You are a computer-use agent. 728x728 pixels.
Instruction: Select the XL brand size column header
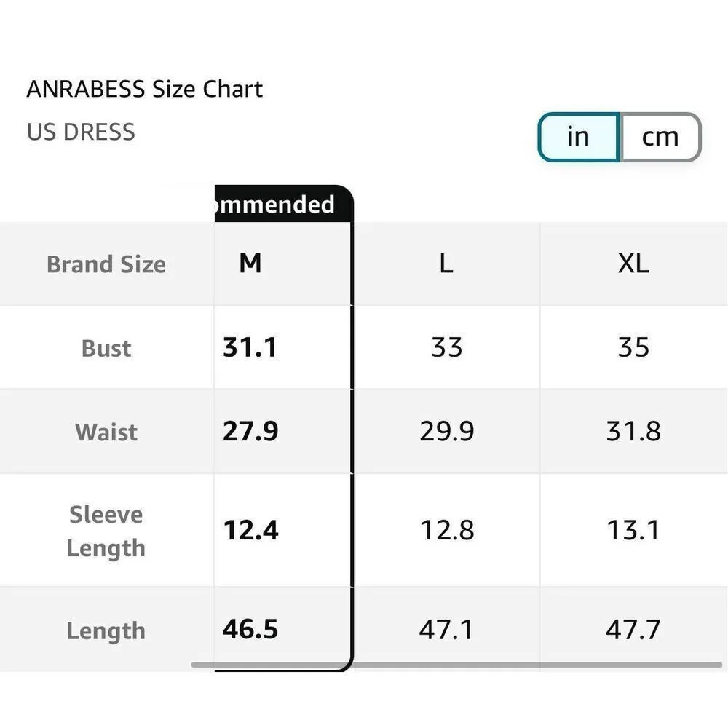[633, 264]
